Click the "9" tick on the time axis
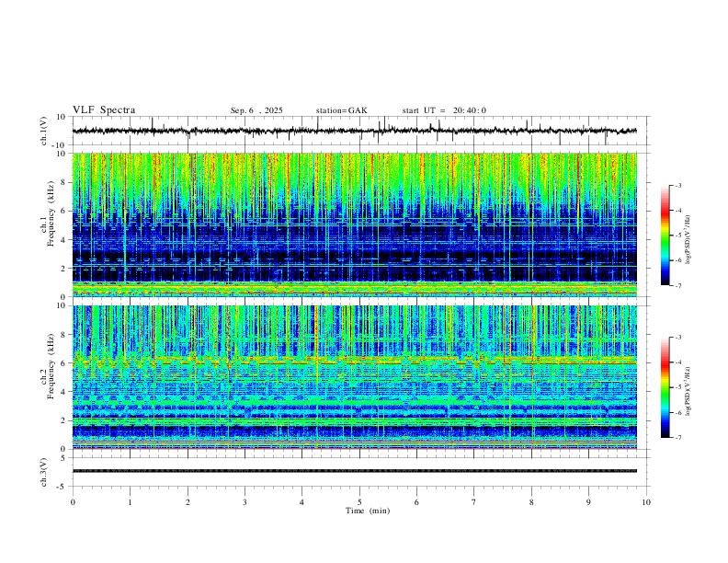This screenshot has width=728, height=563. point(588,502)
